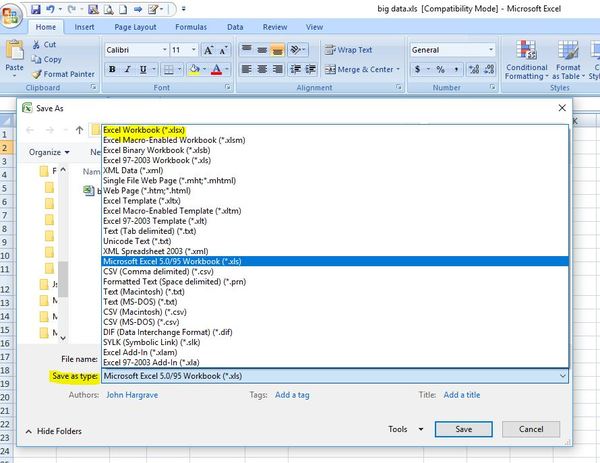
Task: Click the Add a tag link
Action: click(292, 395)
